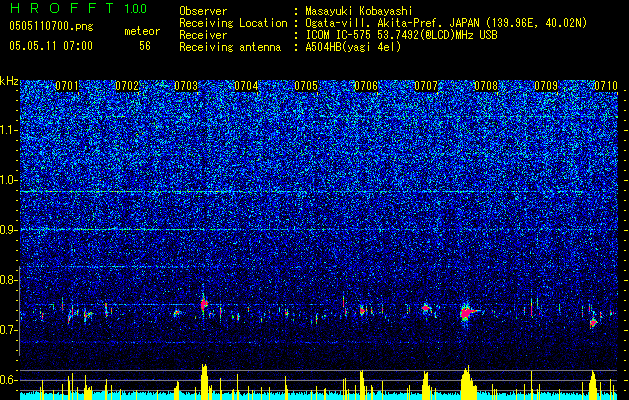This screenshot has height=400, width=629.
Task: Click the Receiving Location label
Action: (x=233, y=23)
